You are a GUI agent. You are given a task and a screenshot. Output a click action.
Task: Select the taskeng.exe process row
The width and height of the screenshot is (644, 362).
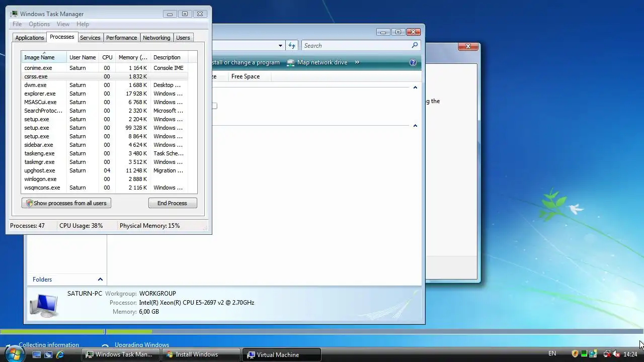point(105,153)
